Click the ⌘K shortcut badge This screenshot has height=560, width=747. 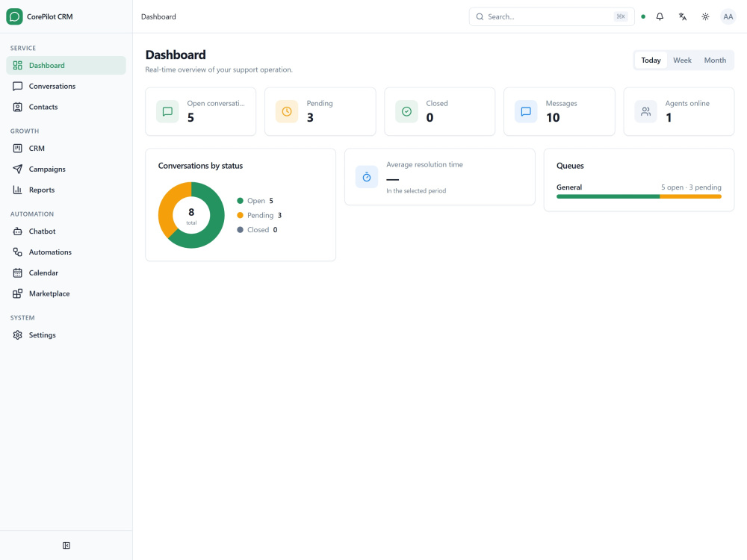click(x=621, y=16)
